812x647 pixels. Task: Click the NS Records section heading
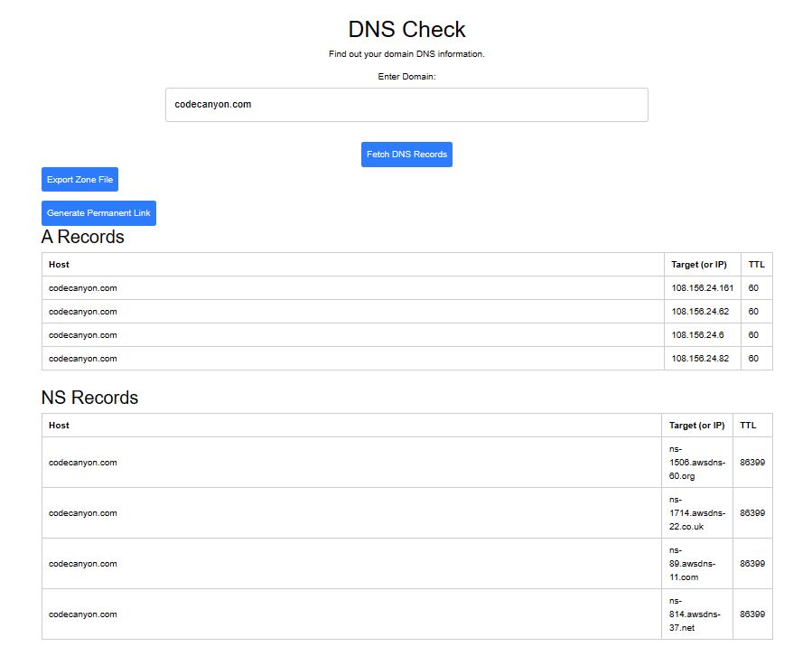[89, 398]
